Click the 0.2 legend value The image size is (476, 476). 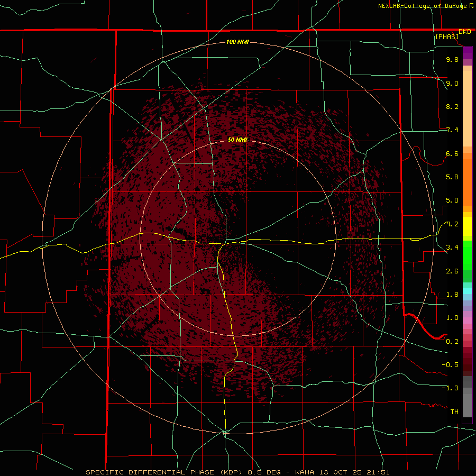[x=452, y=342]
